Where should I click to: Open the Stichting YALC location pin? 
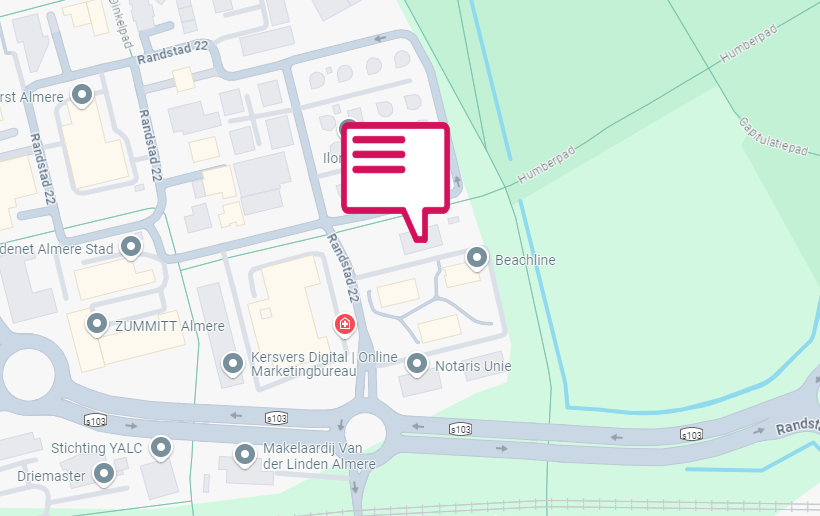point(161,448)
